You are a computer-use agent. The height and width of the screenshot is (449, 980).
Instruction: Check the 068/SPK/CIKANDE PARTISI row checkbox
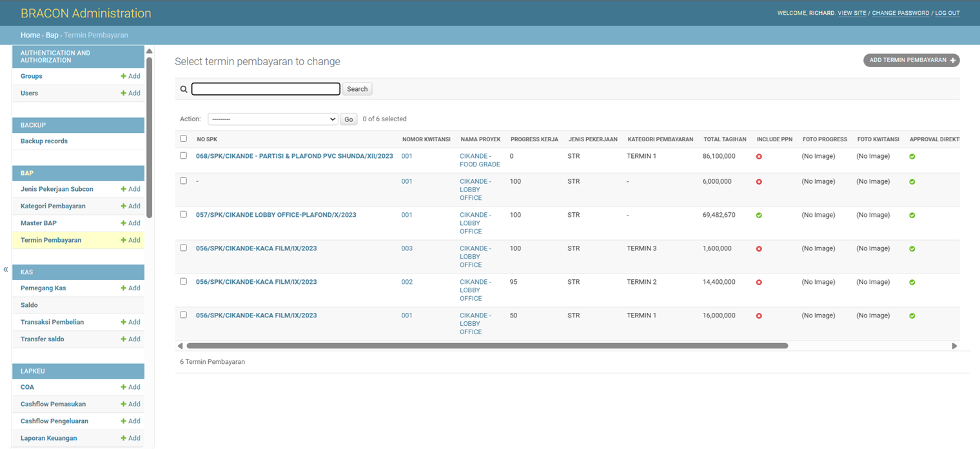pyautogui.click(x=183, y=155)
